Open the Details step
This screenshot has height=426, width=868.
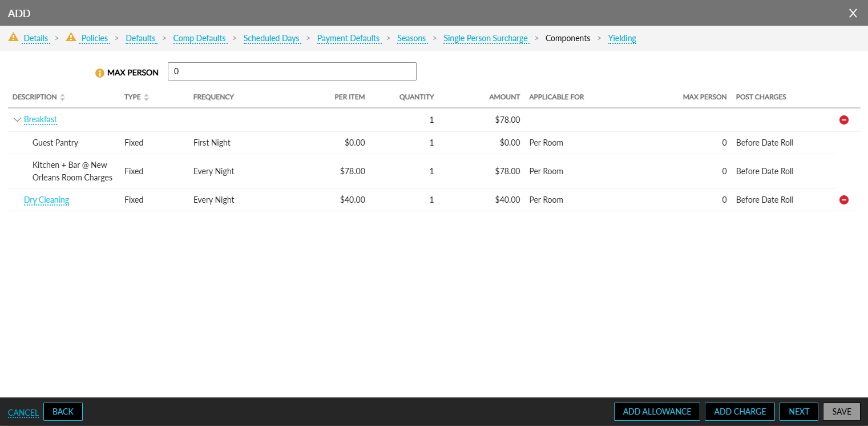(x=35, y=38)
